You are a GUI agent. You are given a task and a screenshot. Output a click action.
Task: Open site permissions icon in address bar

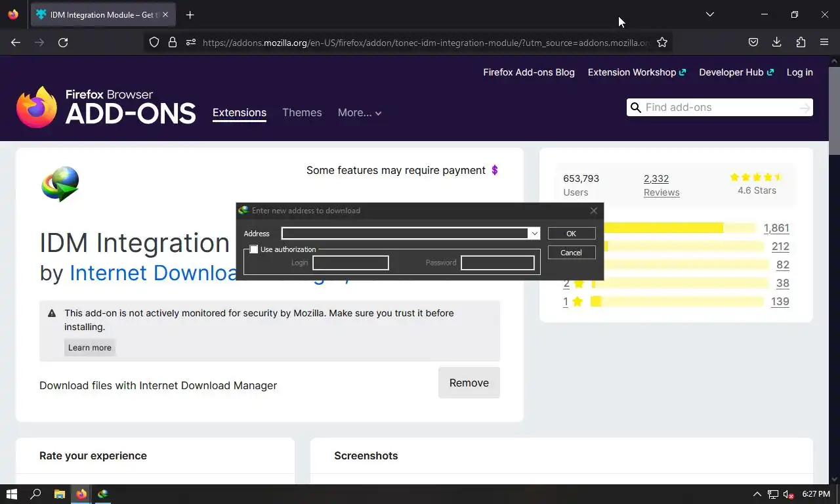[191, 42]
